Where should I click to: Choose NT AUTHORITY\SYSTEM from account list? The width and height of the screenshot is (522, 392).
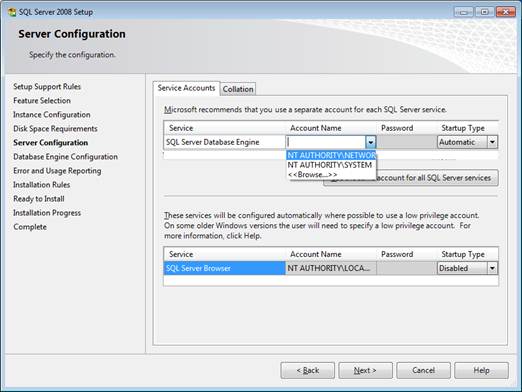(x=331, y=165)
